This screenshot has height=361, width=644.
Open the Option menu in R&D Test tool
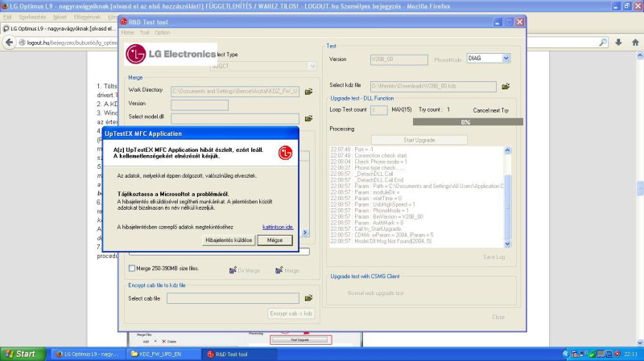[x=163, y=32]
